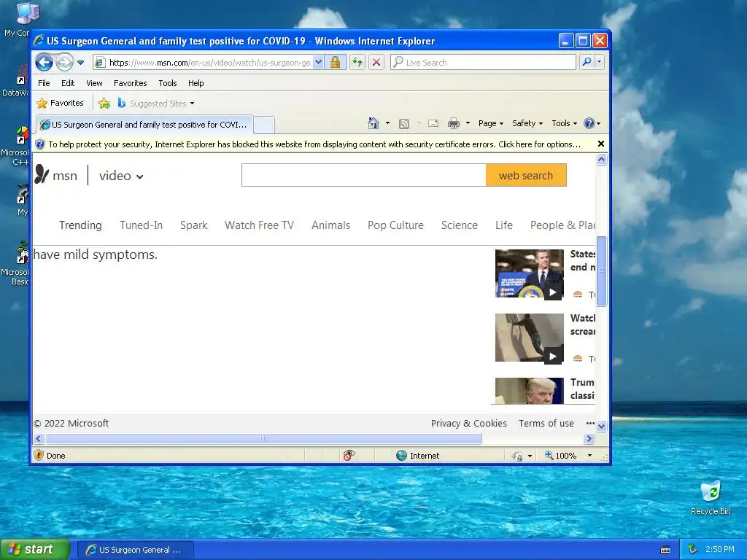Open the Tuned-In category
747x560 pixels.
[141, 225]
